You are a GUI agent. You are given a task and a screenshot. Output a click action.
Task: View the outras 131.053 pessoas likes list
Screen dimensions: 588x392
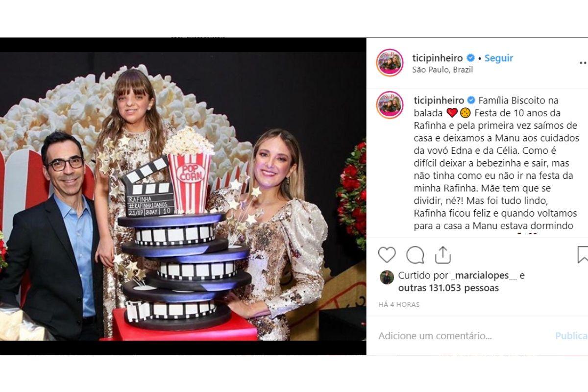coord(448,288)
